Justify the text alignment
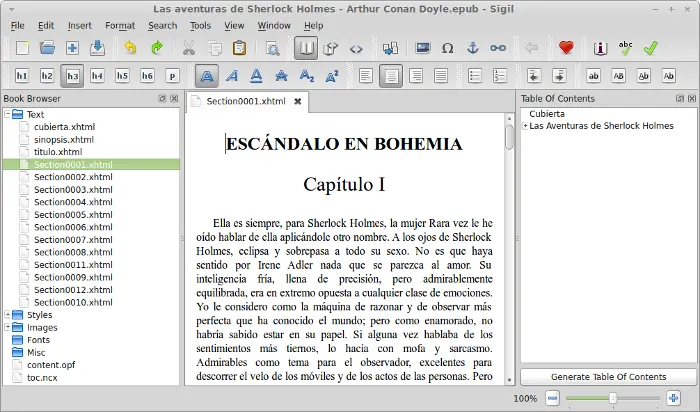 [441, 76]
